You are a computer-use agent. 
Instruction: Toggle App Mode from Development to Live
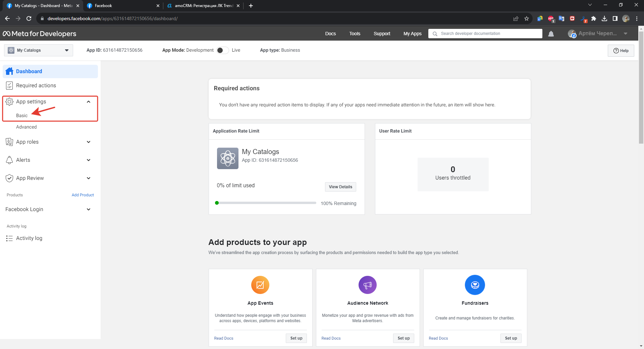point(222,50)
